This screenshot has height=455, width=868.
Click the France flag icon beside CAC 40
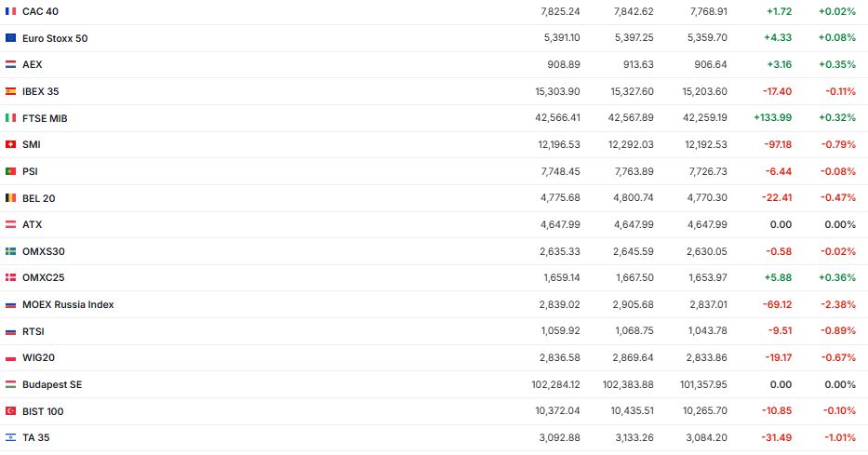point(10,11)
